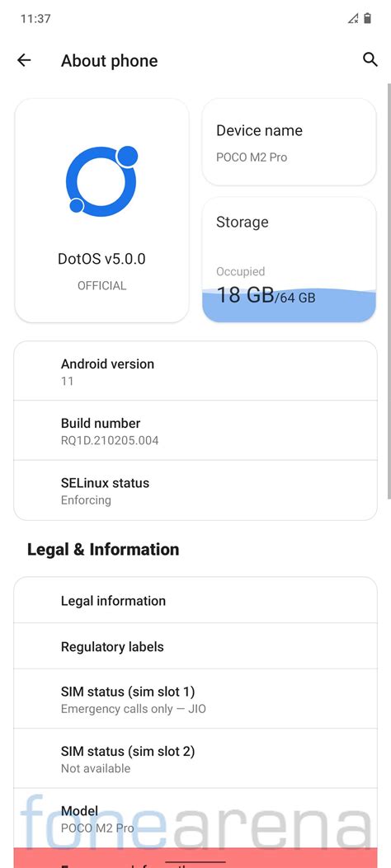Tap the battery icon in status bar
391x868 pixels.
(367, 18)
